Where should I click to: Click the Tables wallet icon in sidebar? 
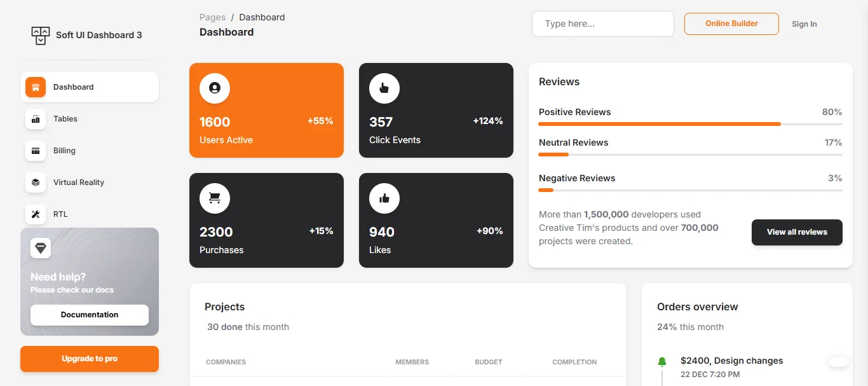[35, 119]
